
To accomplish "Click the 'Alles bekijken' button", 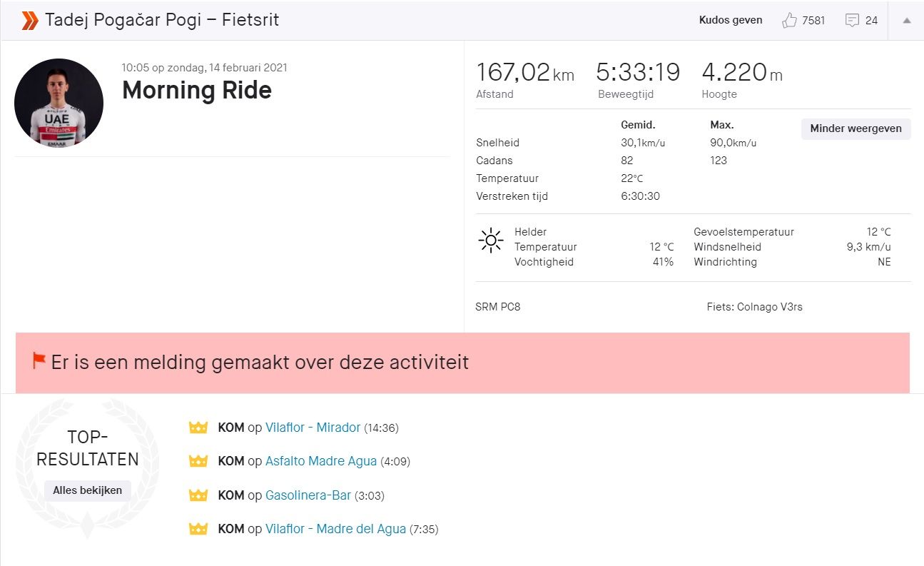I will (86, 490).
